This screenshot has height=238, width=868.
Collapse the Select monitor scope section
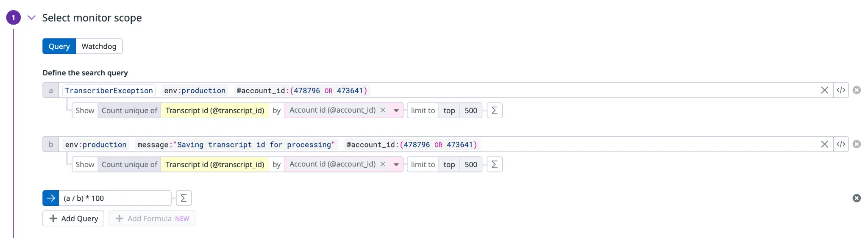(x=31, y=18)
